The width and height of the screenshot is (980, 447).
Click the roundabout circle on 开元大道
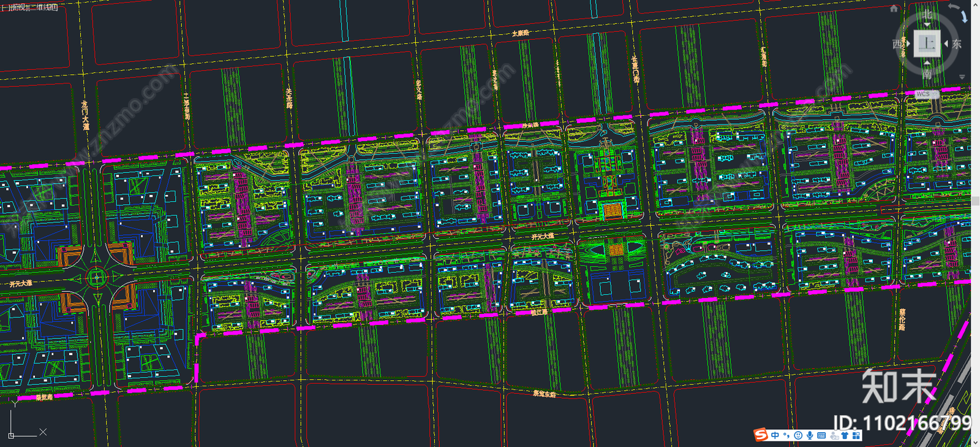96,278
